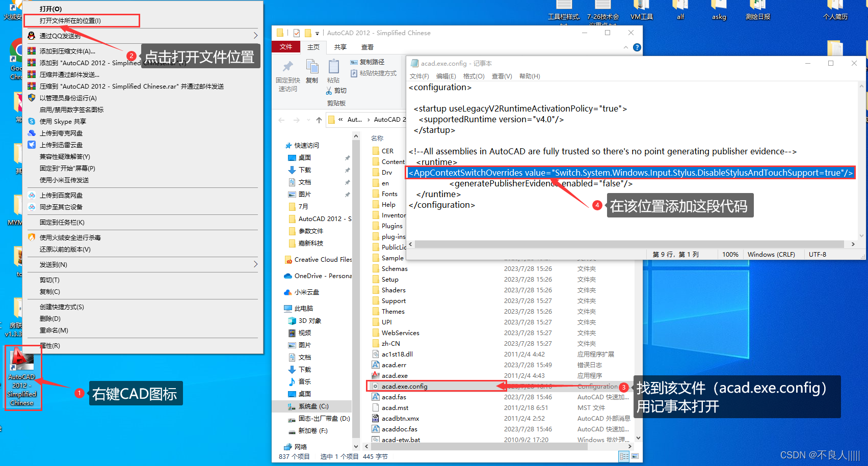Image resolution: width=868 pixels, height=466 pixels.
Task: Open Notepad 格式(O) menu
Action: click(x=474, y=76)
